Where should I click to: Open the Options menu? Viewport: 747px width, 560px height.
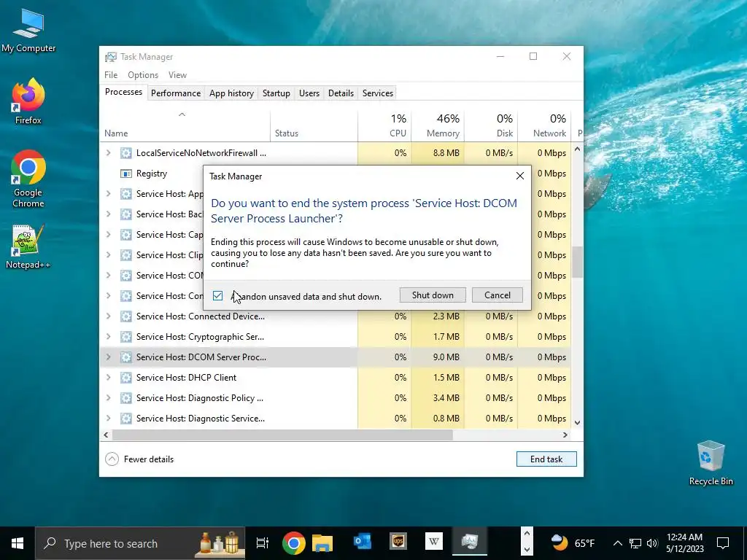[x=143, y=75]
